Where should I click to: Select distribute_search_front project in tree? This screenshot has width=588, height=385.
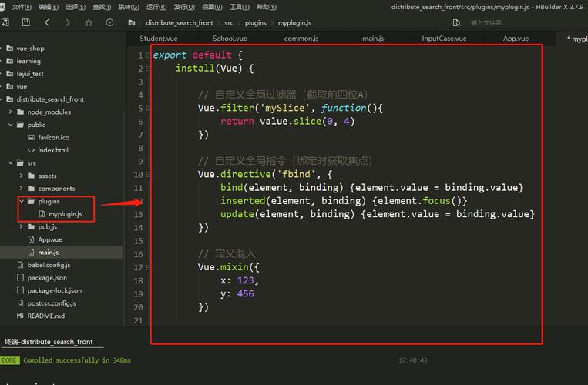pos(50,99)
